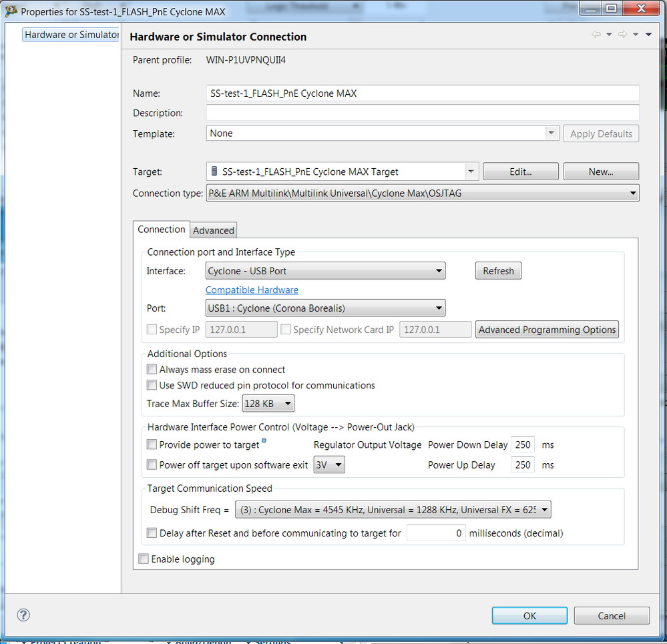Viewport: 667px width, 644px height.
Task: Click the Specify IP address field
Action: pyautogui.click(x=241, y=330)
